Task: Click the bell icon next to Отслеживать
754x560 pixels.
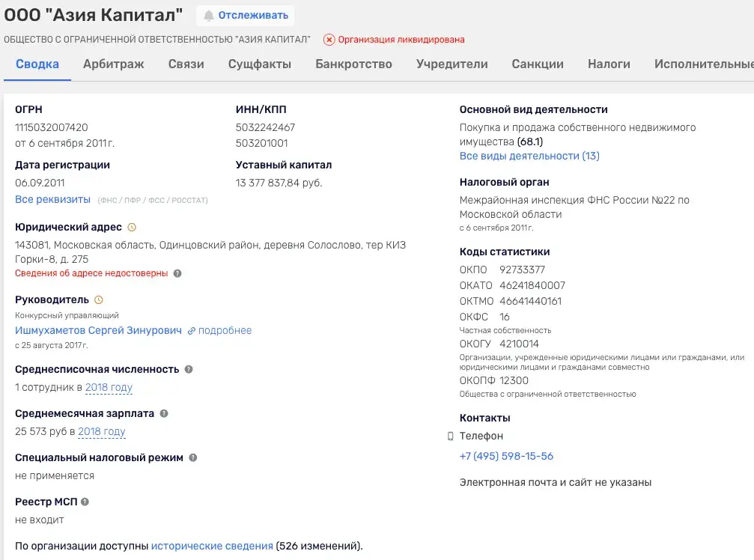Action: 209,16
